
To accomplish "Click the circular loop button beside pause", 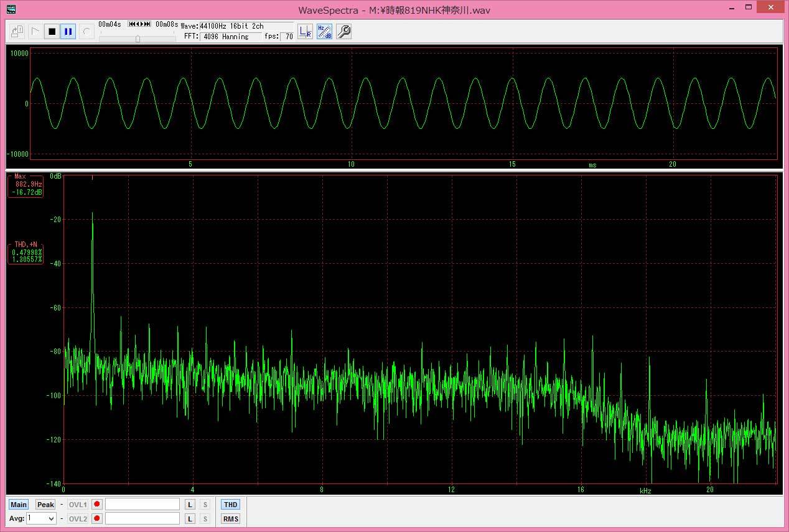I will click(87, 31).
